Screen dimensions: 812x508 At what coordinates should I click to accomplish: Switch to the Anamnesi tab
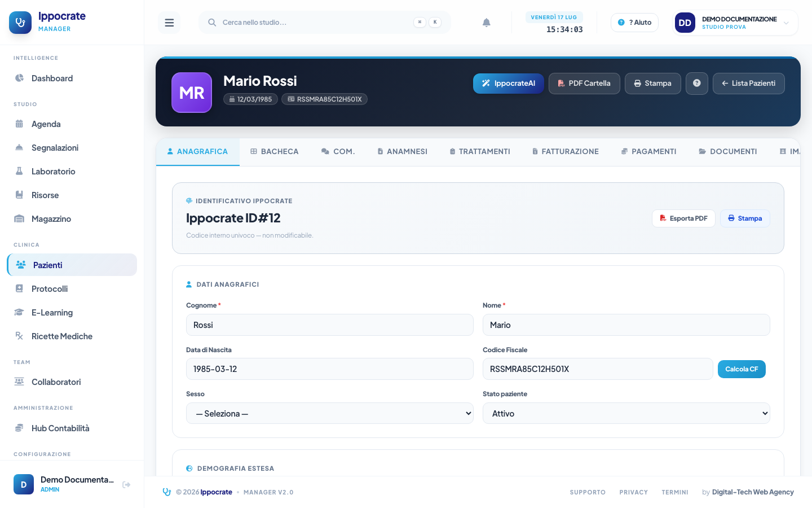[x=402, y=152]
